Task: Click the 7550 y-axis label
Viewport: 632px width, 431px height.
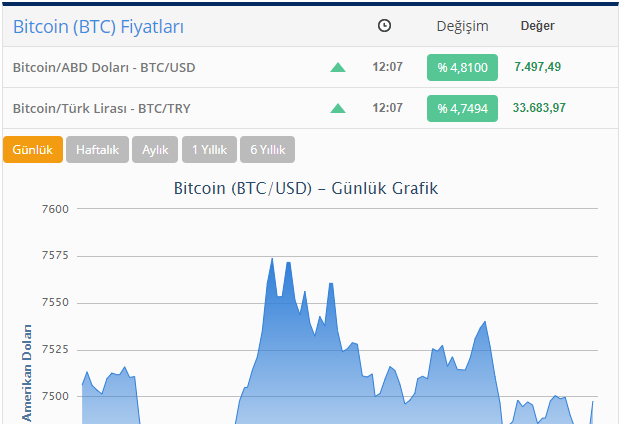Action: pos(55,302)
